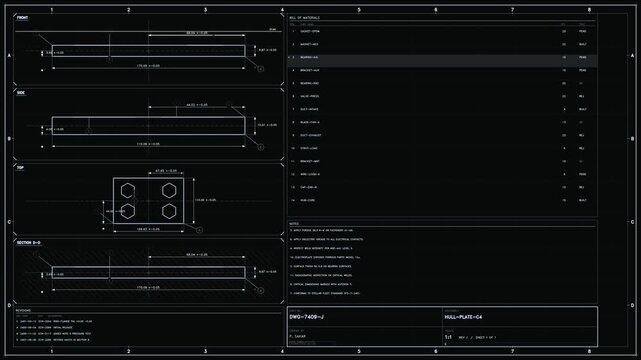Image resolution: width=641 pixels, height=360 pixels.
Task: Select the SECTION D-D view label
Action: point(29,243)
